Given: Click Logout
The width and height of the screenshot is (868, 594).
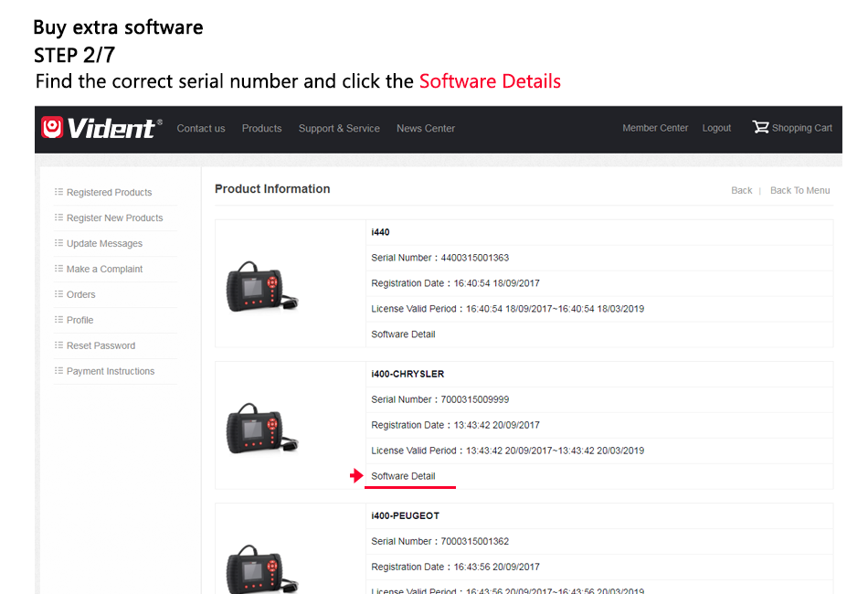Looking at the screenshot, I should point(717,128).
